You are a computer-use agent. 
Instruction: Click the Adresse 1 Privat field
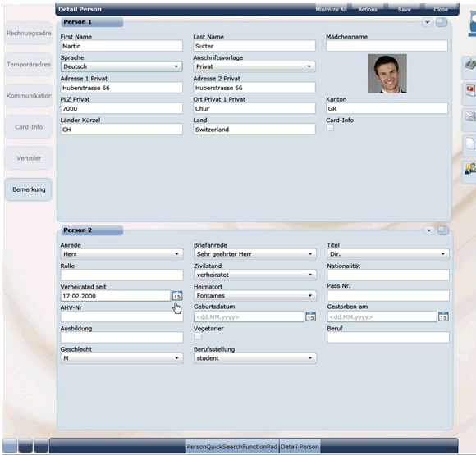tap(121, 88)
